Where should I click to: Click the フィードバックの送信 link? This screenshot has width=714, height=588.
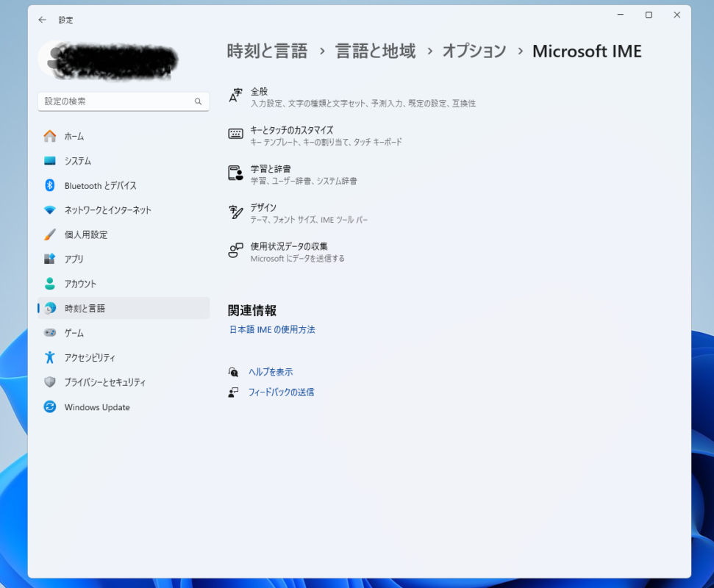coord(281,392)
